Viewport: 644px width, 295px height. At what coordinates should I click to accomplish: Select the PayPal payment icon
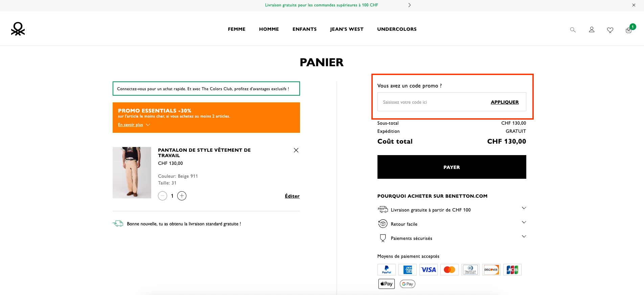pyautogui.click(x=386, y=270)
